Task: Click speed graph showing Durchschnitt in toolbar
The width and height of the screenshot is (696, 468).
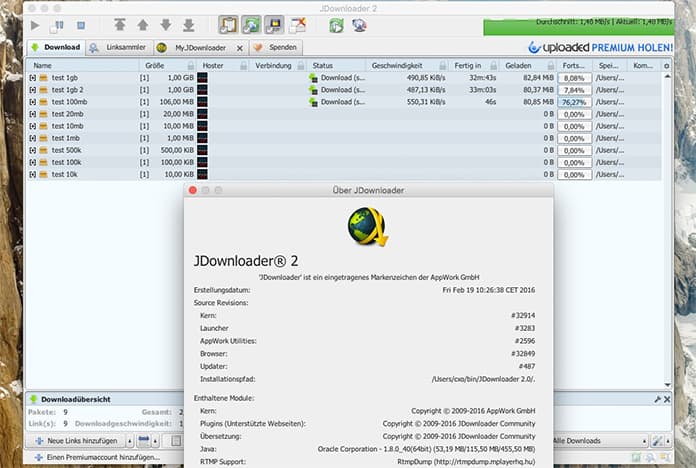Action: point(578,26)
